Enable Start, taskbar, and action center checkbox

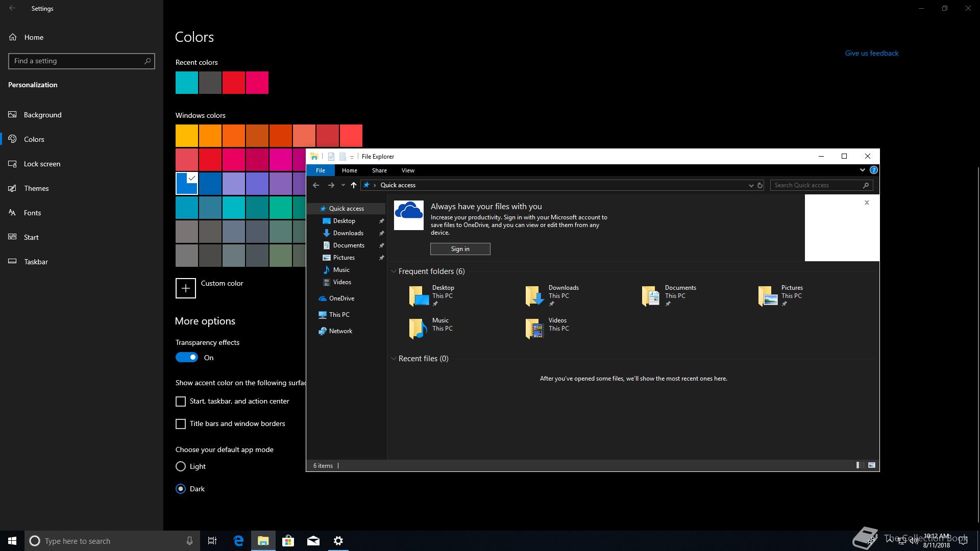181,402
